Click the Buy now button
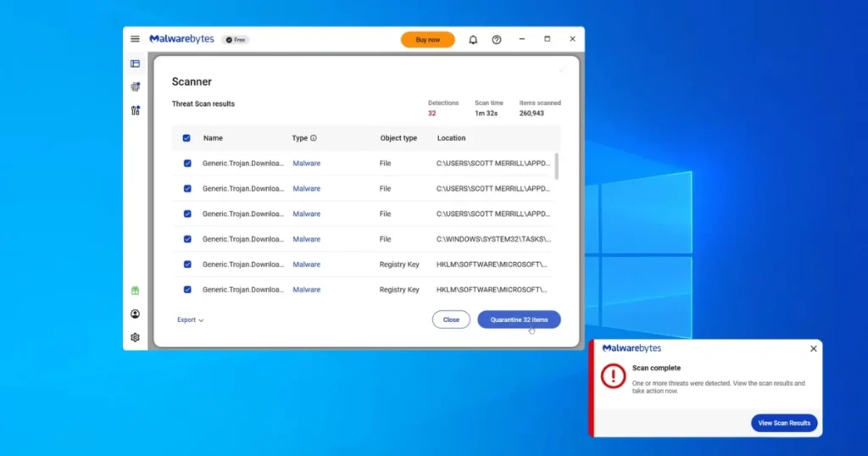 click(x=428, y=40)
